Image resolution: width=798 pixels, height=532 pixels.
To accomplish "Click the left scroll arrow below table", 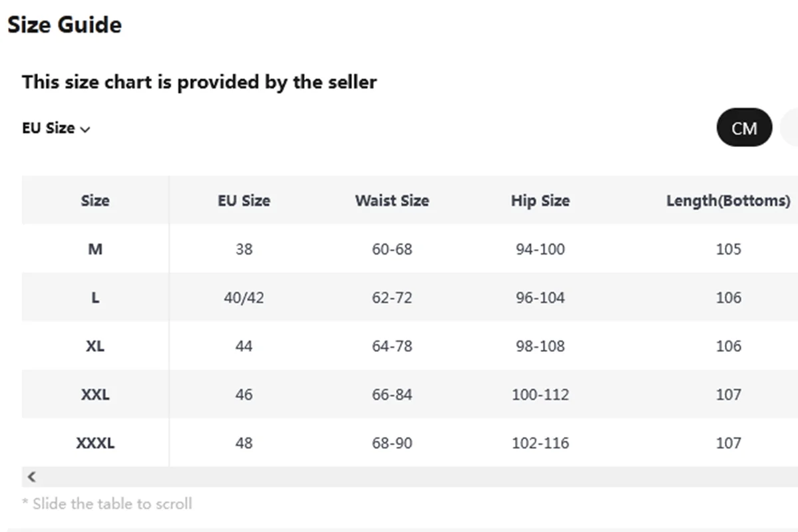I will tap(31, 477).
